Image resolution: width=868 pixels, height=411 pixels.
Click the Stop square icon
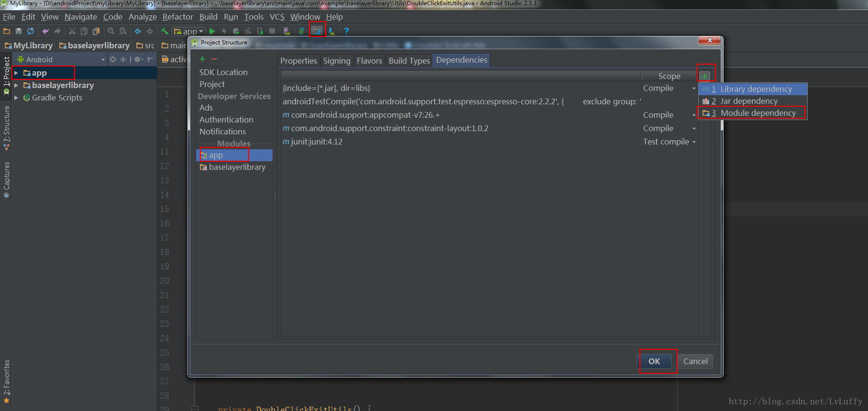coord(272,31)
